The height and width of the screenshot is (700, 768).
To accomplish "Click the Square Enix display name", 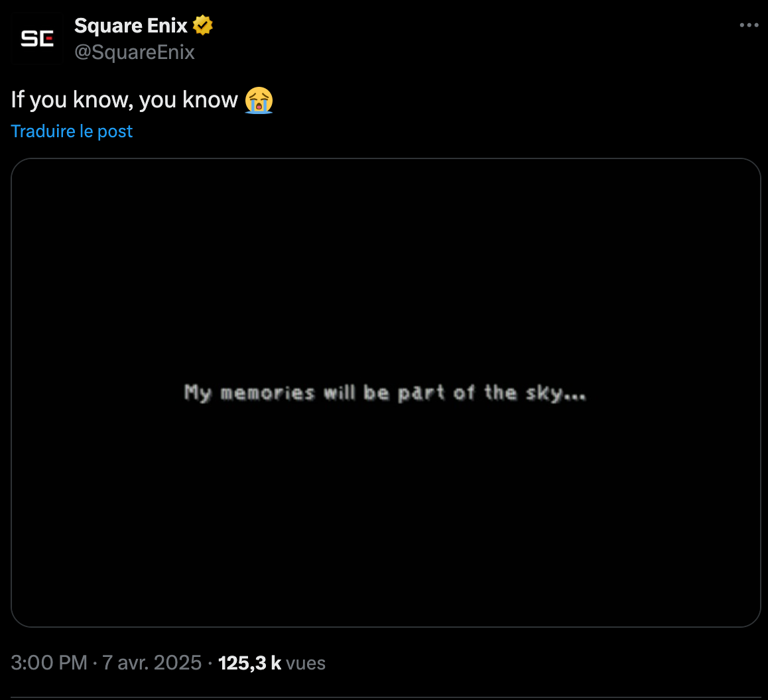I will click(x=130, y=25).
